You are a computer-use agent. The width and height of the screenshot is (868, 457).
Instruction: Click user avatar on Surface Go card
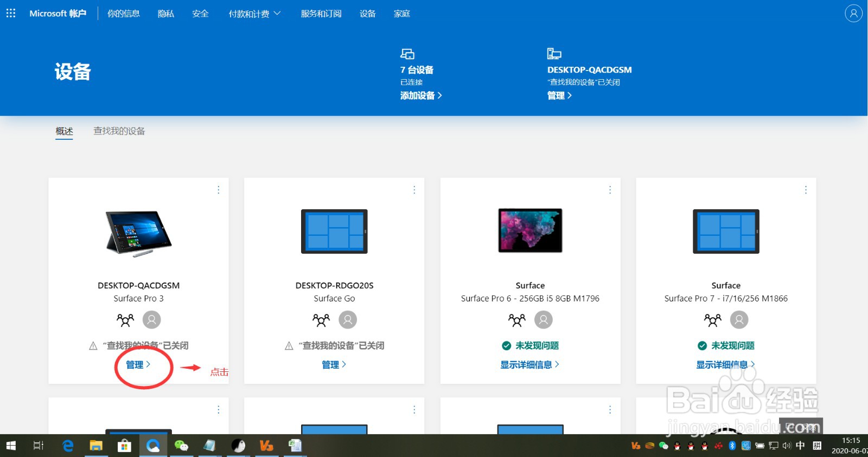coord(348,320)
